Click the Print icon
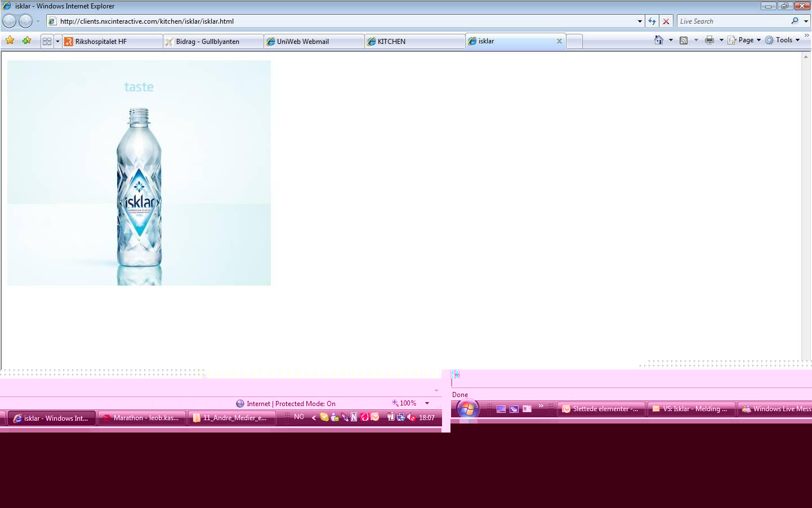 (x=710, y=40)
